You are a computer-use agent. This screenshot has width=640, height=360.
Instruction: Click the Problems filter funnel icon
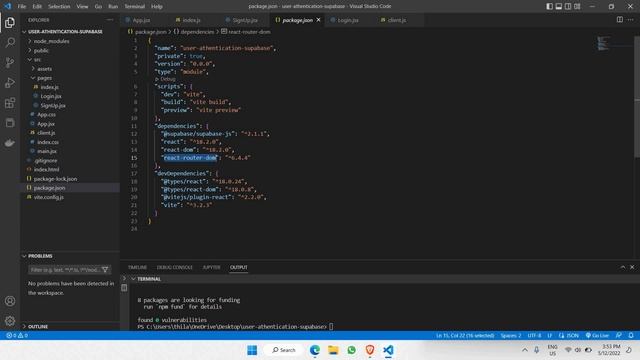point(105,269)
